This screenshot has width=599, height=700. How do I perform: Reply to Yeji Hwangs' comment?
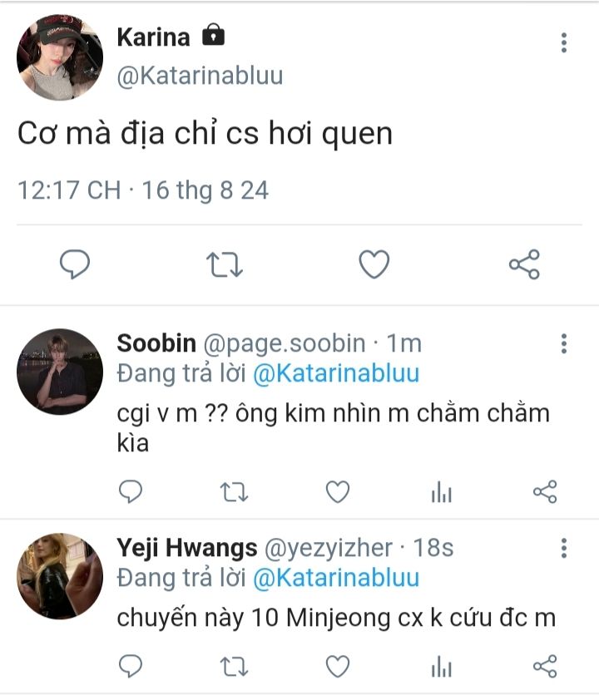click(131, 666)
